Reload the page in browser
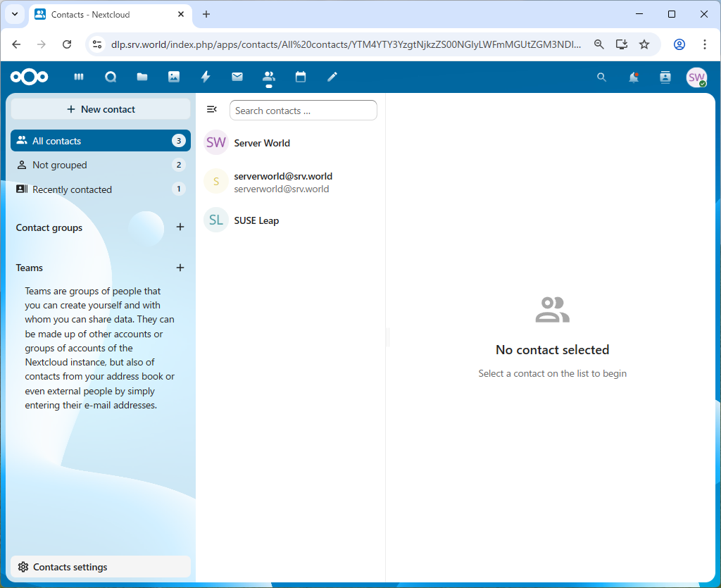Screen dimensions: 721x588 click(67, 44)
